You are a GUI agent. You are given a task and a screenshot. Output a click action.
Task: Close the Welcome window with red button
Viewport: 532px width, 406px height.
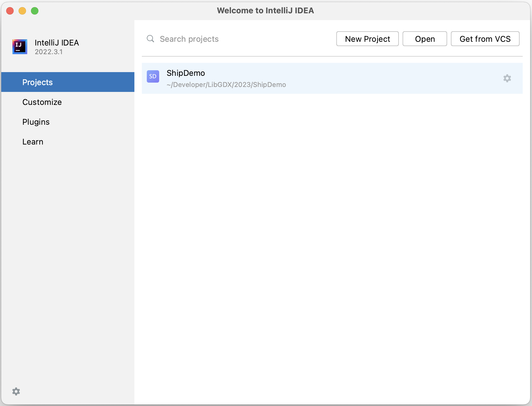(10, 11)
